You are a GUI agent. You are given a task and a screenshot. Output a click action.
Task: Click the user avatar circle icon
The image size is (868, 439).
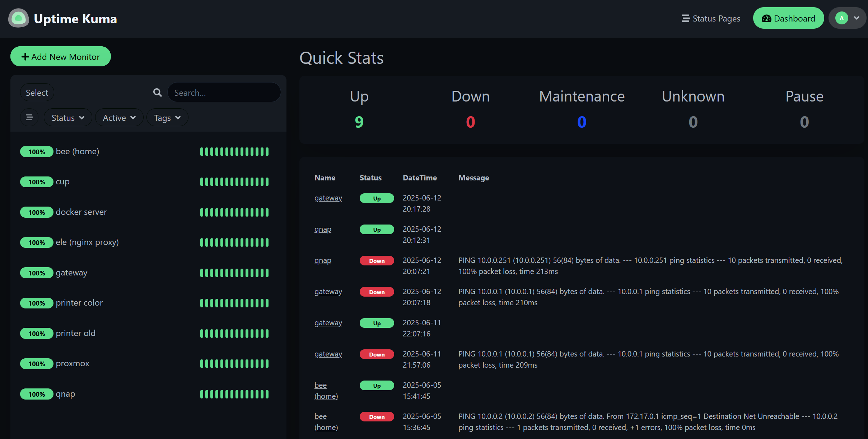[x=841, y=18]
